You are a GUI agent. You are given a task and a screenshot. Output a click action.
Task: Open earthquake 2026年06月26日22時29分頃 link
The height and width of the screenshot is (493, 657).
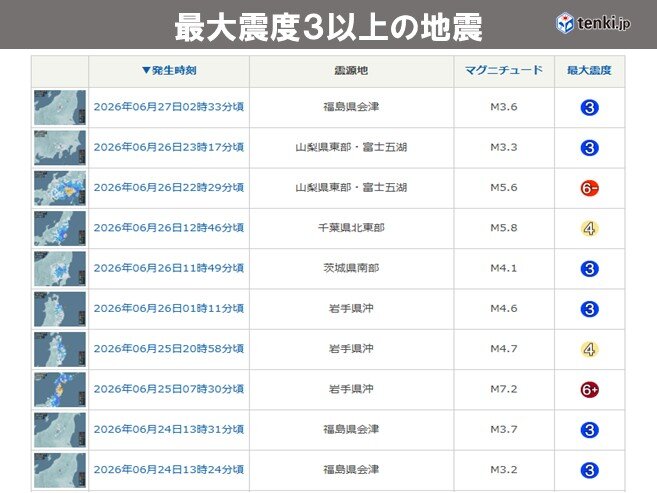click(x=169, y=188)
